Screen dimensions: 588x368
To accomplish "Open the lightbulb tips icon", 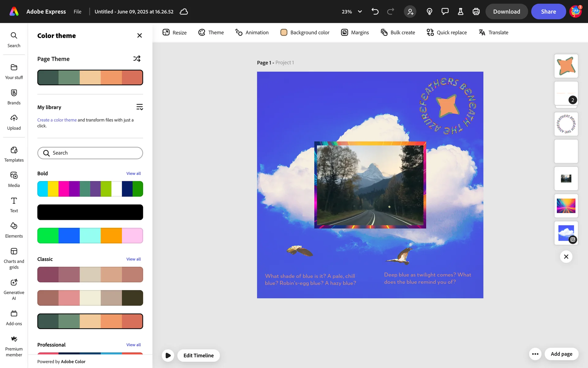I will click(429, 12).
